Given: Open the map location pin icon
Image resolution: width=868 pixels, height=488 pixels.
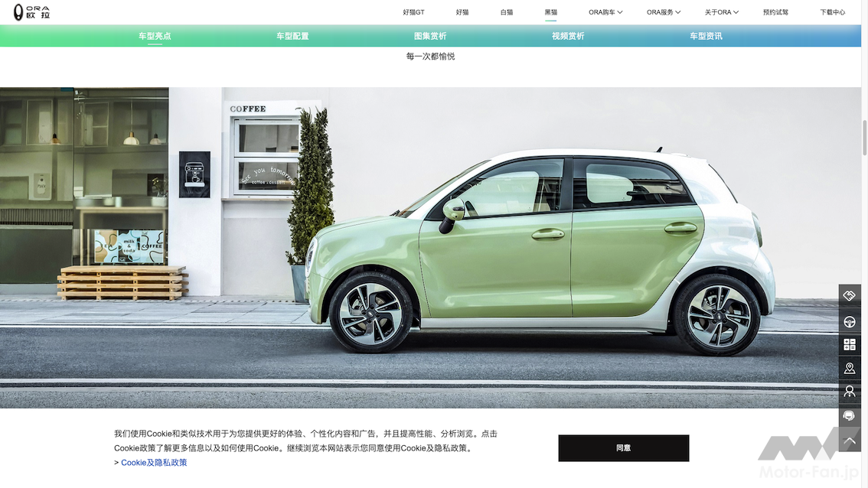Looking at the screenshot, I should (849, 368).
